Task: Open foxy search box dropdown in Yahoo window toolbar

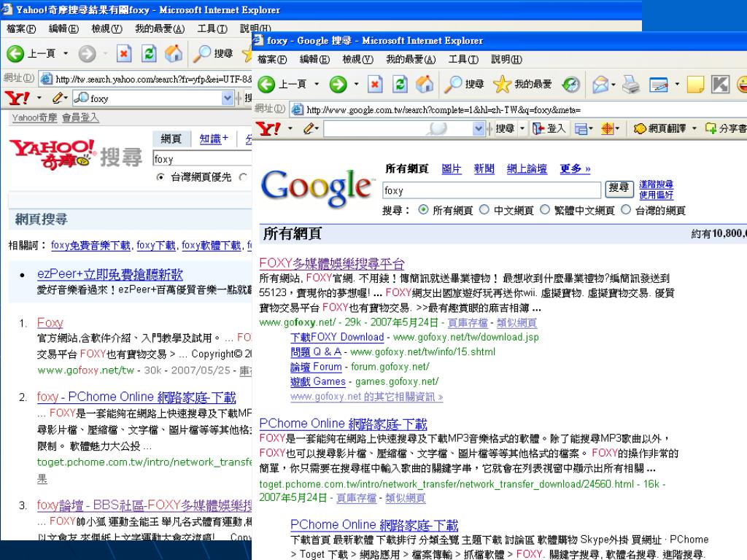Action: click(228, 98)
